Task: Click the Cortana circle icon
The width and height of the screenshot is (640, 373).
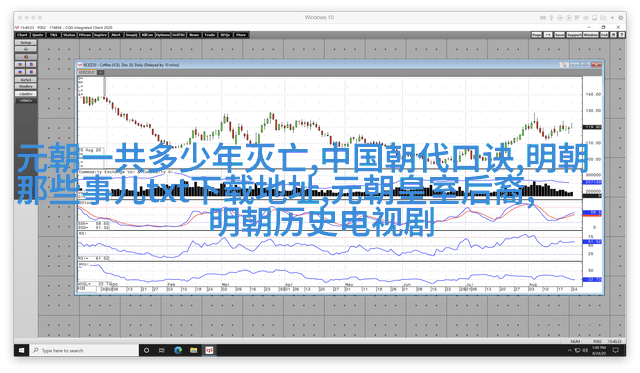Action: click(147, 350)
